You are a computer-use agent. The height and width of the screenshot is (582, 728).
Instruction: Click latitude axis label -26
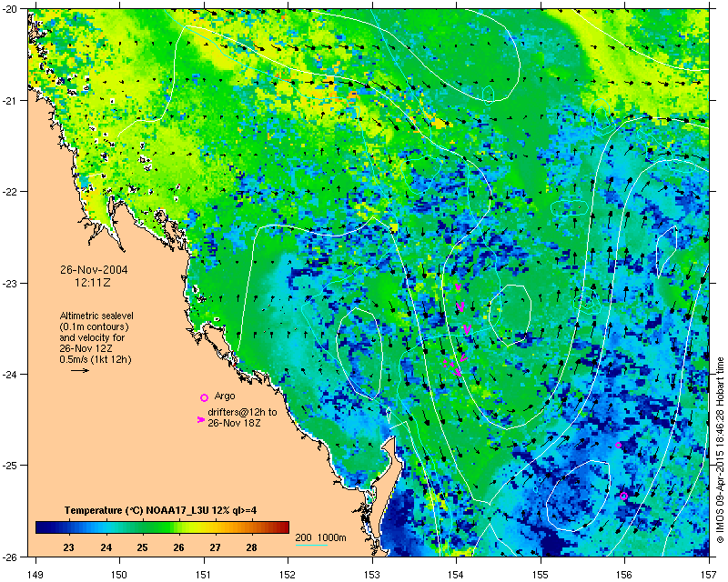click(11, 557)
